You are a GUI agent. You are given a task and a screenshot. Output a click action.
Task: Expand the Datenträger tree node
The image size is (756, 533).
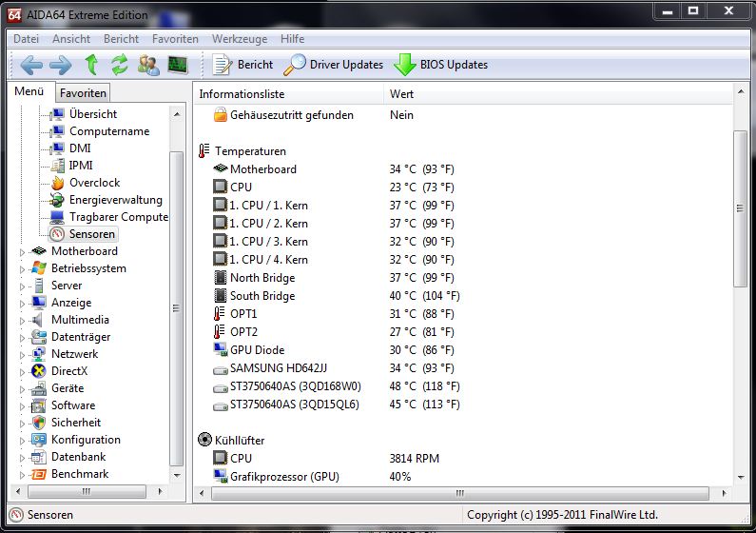point(22,338)
